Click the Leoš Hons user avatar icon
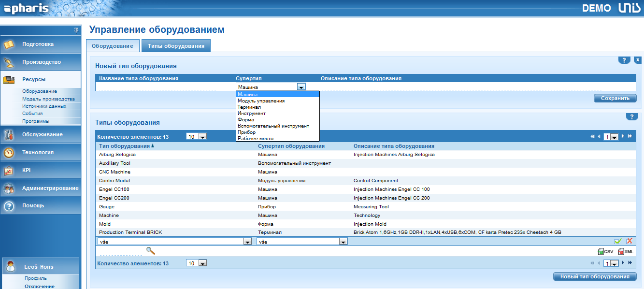 coord(11,266)
